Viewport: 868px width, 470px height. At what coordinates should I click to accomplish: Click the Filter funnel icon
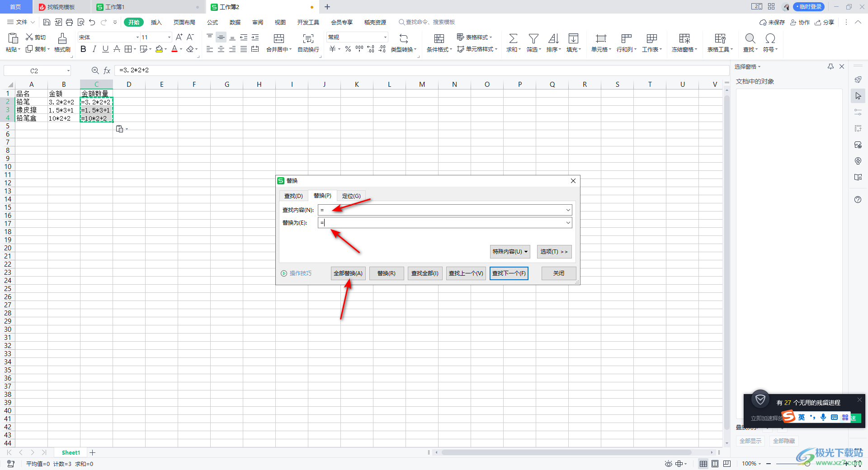[x=533, y=38]
